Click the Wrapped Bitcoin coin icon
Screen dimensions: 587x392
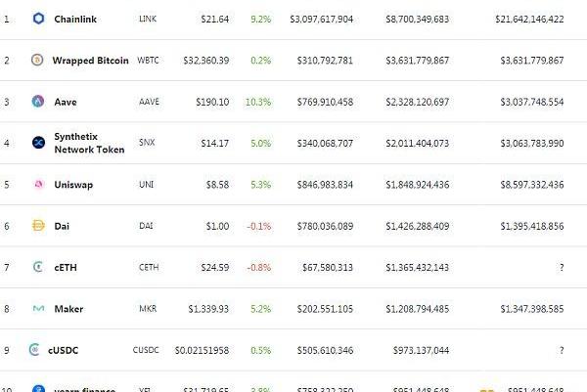(37, 61)
